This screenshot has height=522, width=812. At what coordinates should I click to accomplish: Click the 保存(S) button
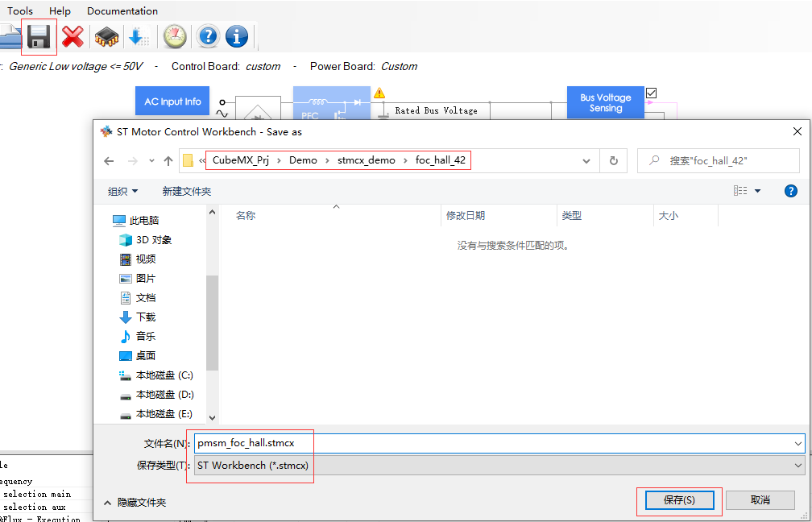click(x=679, y=500)
